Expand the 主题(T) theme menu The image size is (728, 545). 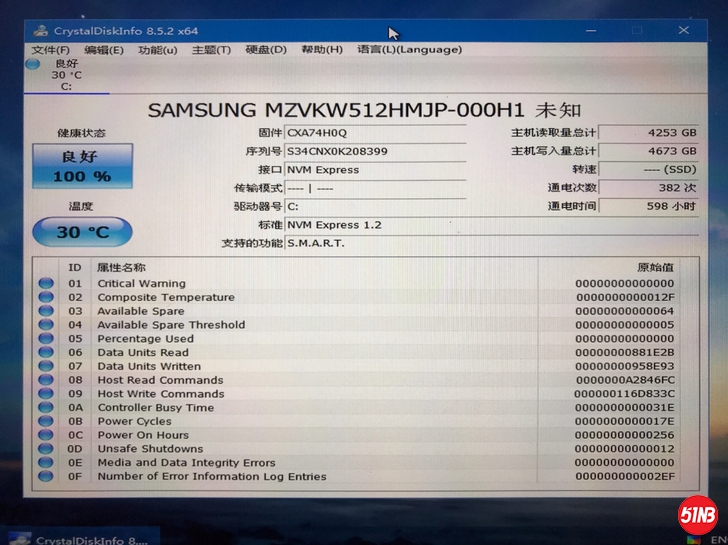pos(211,50)
